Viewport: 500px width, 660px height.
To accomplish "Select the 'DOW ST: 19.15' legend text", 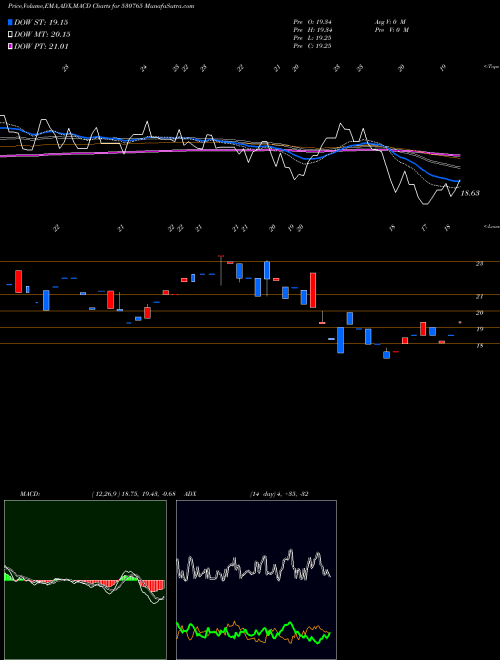I will (41, 22).
